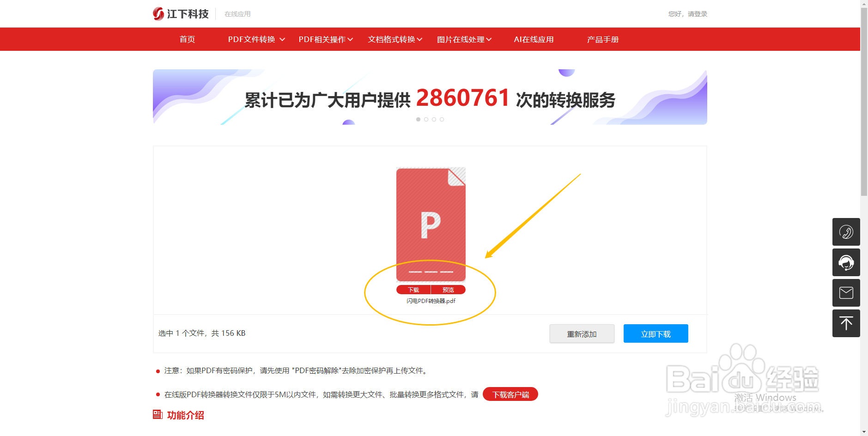The width and height of the screenshot is (868, 436).
Task: Click the back-to-top arrow icon
Action: point(846,323)
